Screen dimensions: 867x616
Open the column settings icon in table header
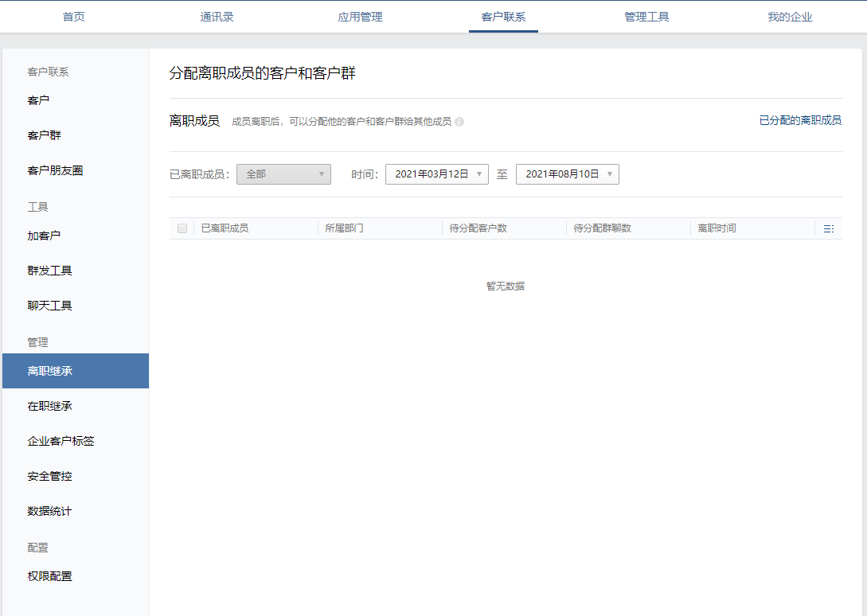(828, 228)
